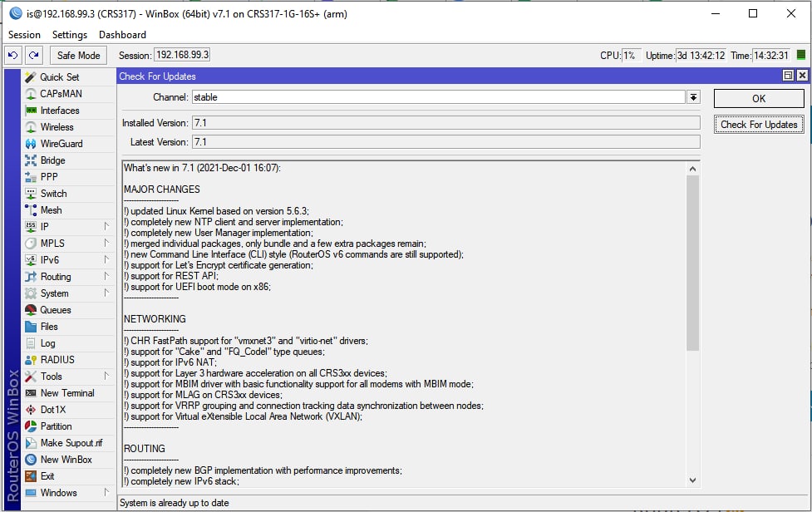812x512 pixels.
Task: Click the changelog scroll up arrow
Action: coord(692,169)
